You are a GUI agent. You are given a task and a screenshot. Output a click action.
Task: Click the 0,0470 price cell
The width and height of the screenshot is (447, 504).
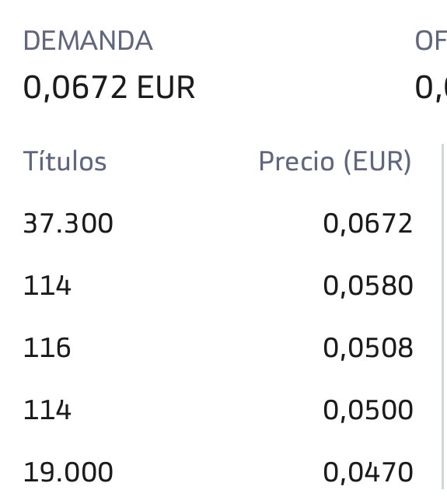point(368,473)
